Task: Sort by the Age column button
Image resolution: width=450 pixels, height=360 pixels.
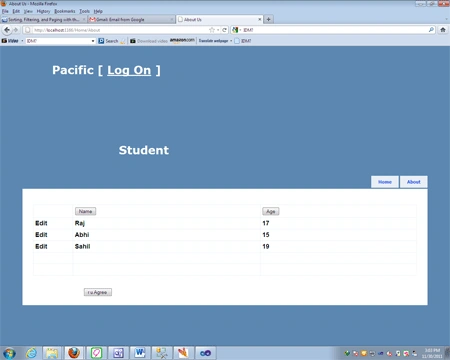Action: click(271, 211)
